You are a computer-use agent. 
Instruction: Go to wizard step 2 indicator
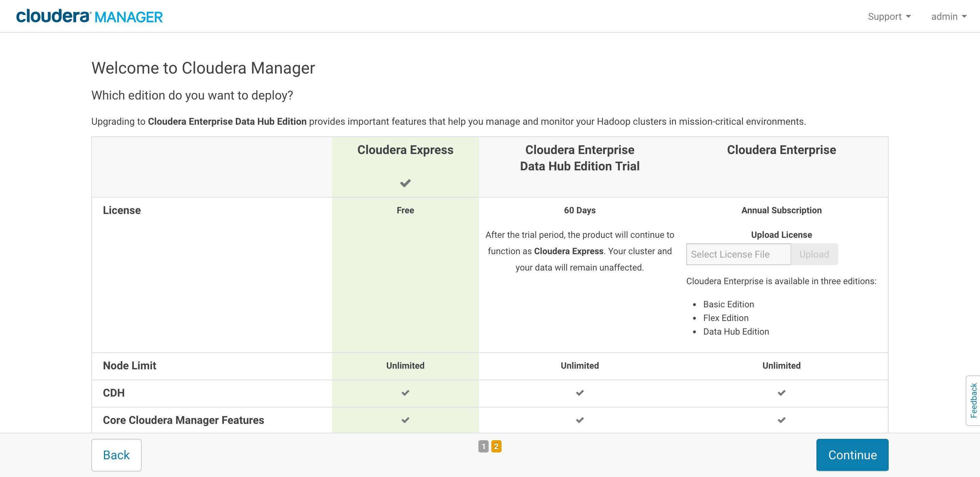496,446
